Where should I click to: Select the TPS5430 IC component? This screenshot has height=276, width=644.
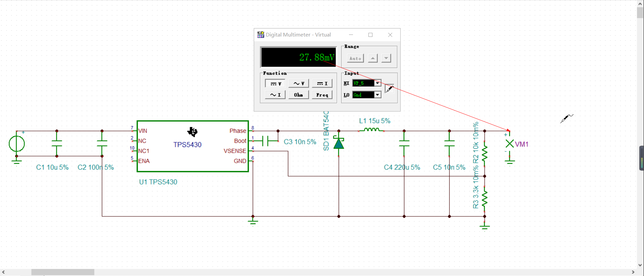(x=193, y=146)
